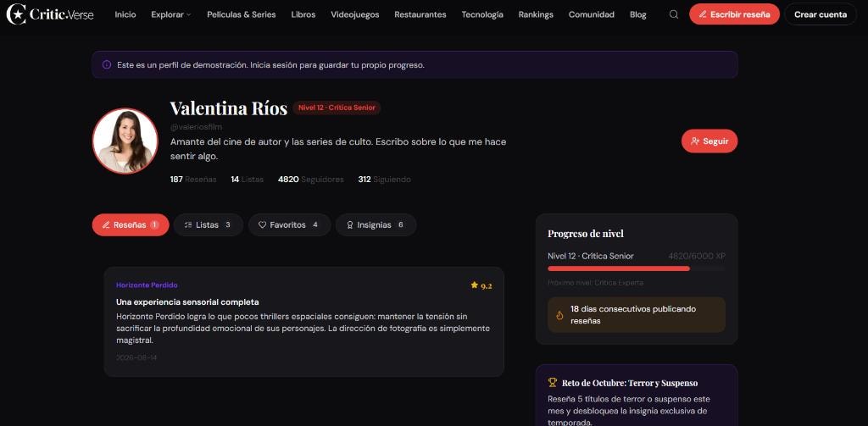Open review 'Una experiencia sensorial completa'
The image size is (868, 426).
coord(187,302)
